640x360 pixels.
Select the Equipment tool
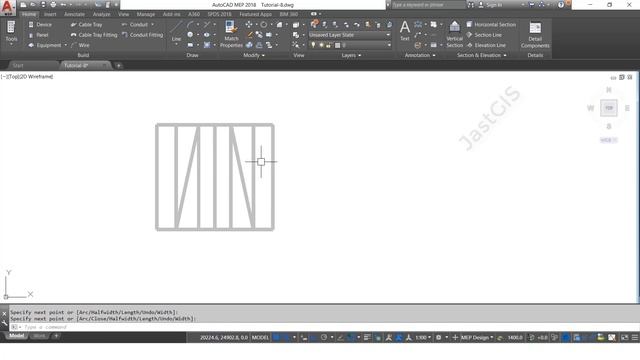[45, 45]
